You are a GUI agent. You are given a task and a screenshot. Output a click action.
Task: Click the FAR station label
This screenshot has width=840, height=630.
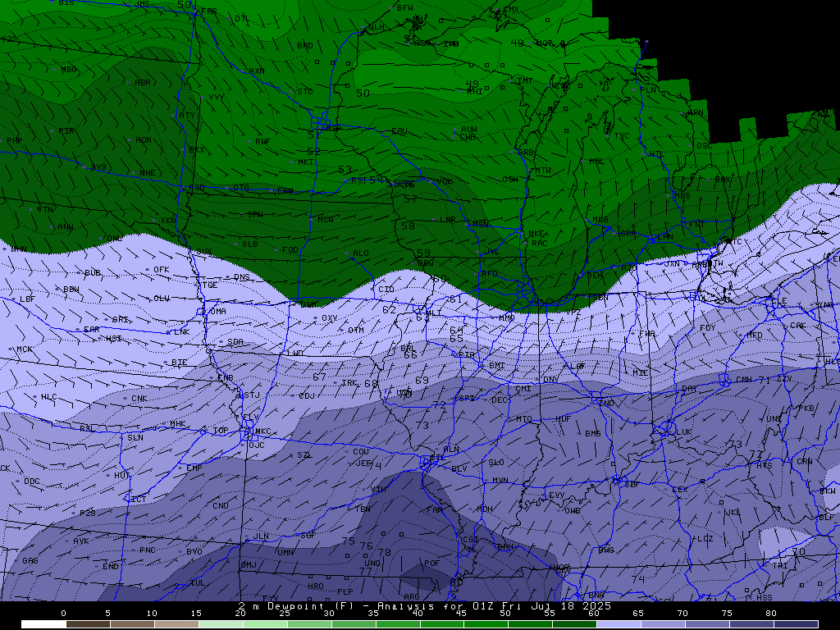click(x=209, y=11)
